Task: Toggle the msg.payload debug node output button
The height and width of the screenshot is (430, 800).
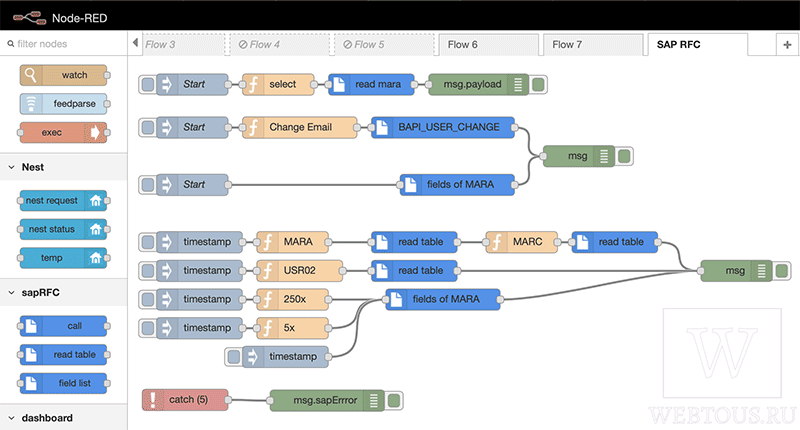Action: [x=538, y=84]
